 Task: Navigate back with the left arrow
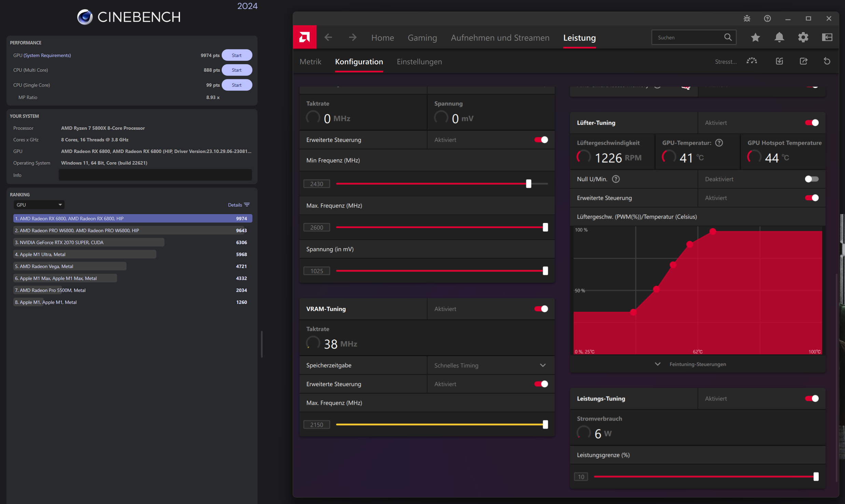pos(328,37)
